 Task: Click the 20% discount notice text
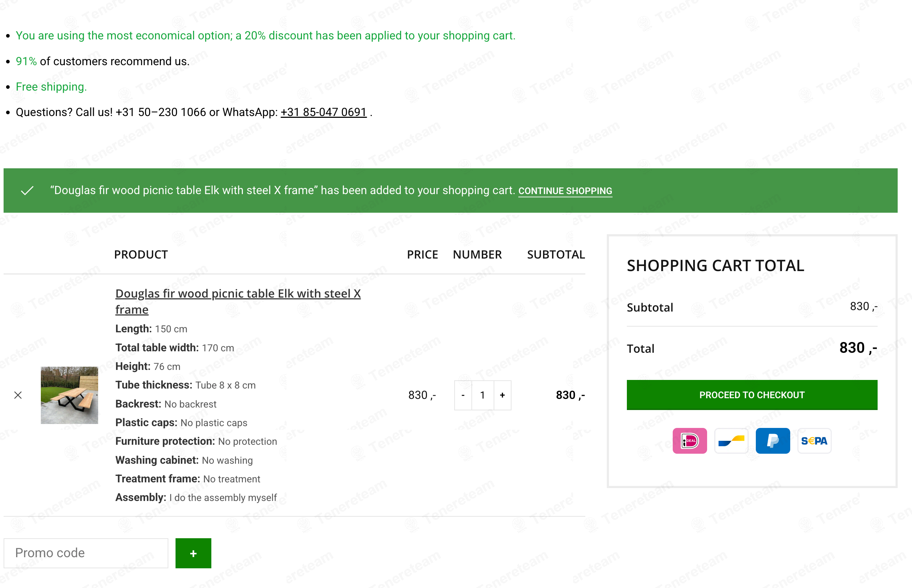(x=265, y=35)
